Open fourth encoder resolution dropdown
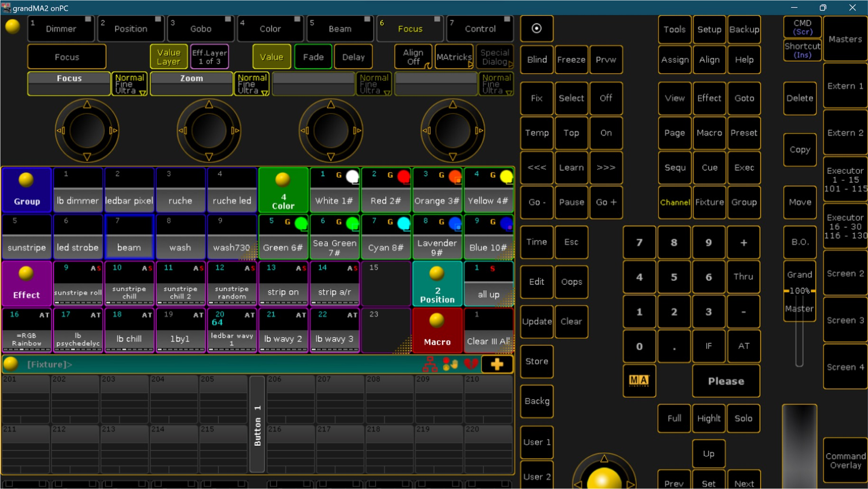Screen dimensions: 868x489 [x=496, y=84]
